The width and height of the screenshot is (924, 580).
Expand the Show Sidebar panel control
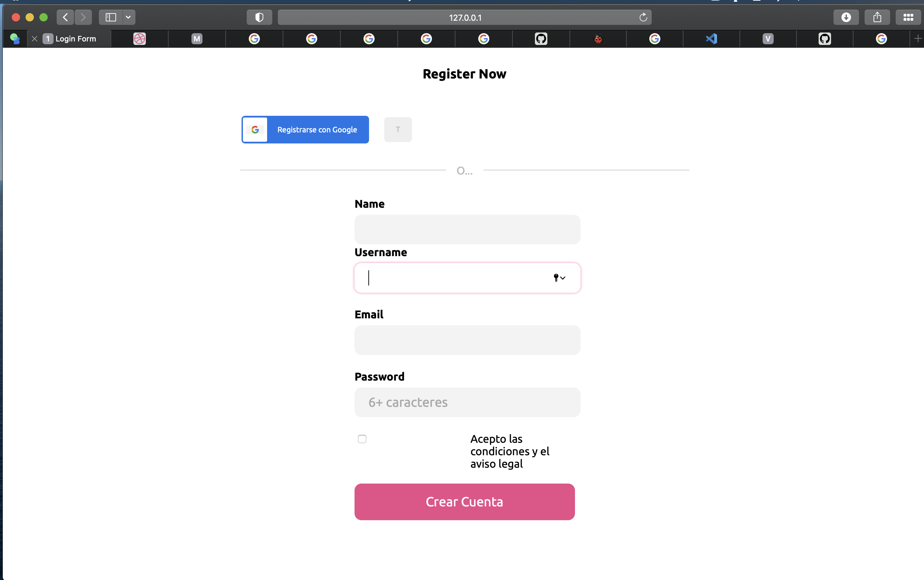(111, 17)
